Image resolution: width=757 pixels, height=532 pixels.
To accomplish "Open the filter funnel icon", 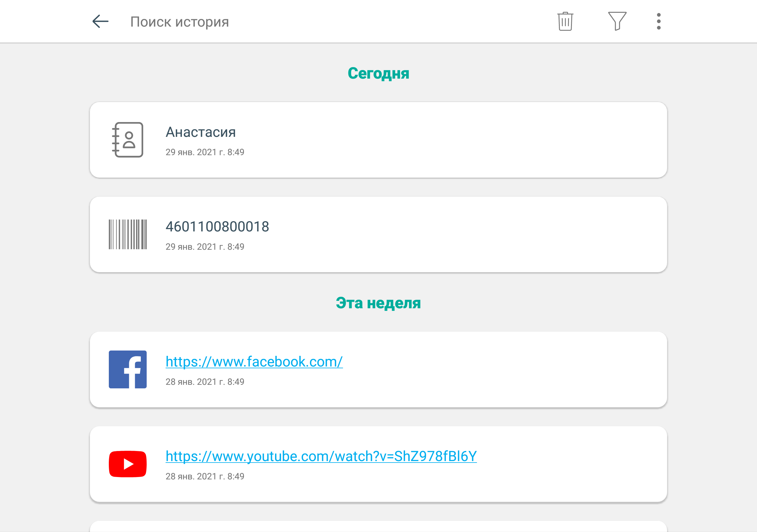I will point(617,21).
